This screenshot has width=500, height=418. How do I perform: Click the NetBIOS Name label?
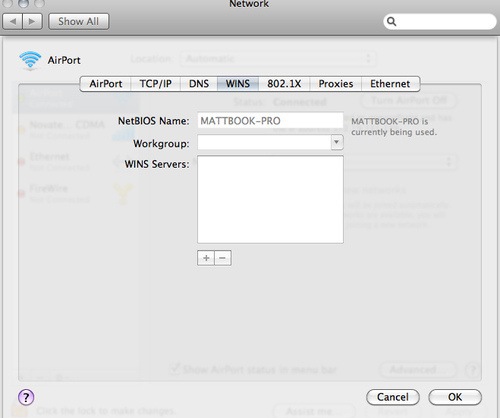tap(153, 121)
